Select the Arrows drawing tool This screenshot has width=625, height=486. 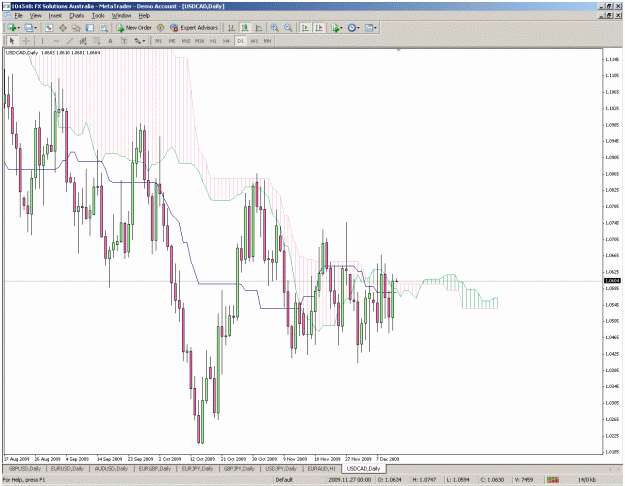(138, 41)
